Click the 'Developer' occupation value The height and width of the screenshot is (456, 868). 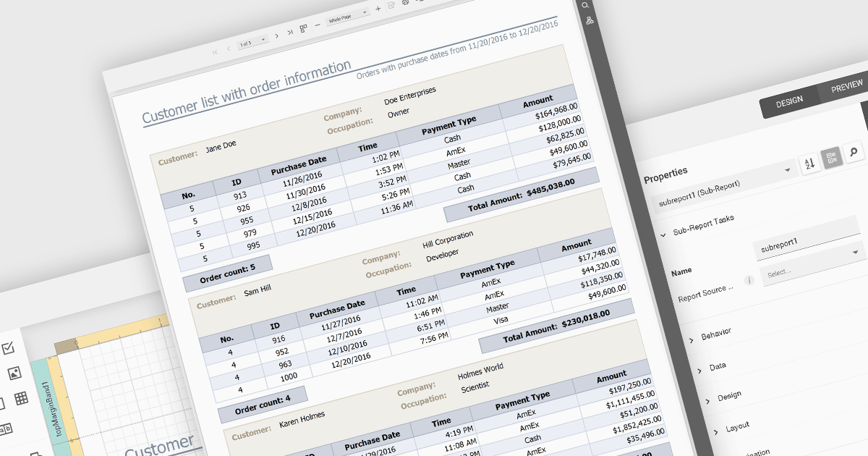(442, 256)
